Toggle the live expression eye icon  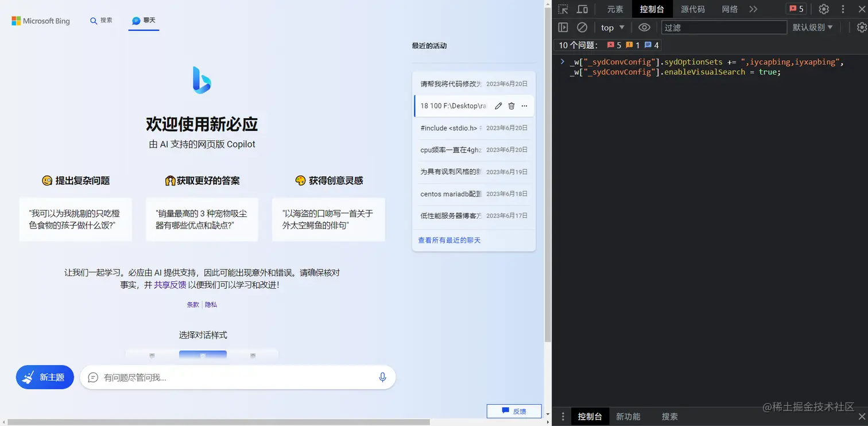coord(644,28)
